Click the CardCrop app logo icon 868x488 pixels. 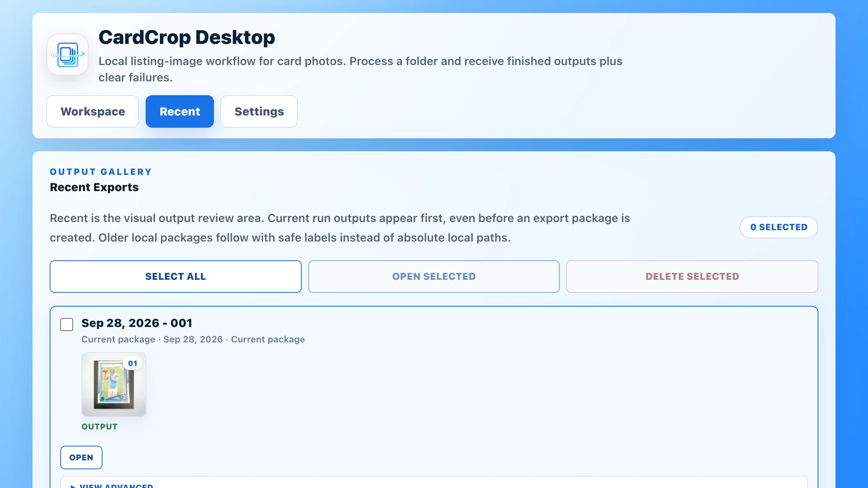[68, 54]
